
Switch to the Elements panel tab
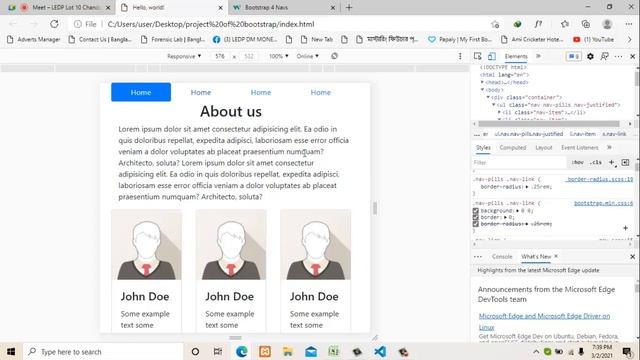tap(516, 56)
